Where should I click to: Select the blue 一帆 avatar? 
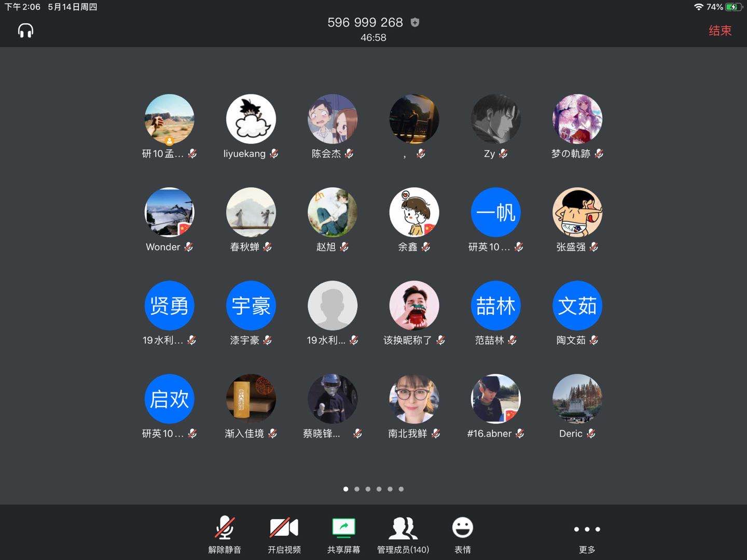pyautogui.click(x=496, y=212)
